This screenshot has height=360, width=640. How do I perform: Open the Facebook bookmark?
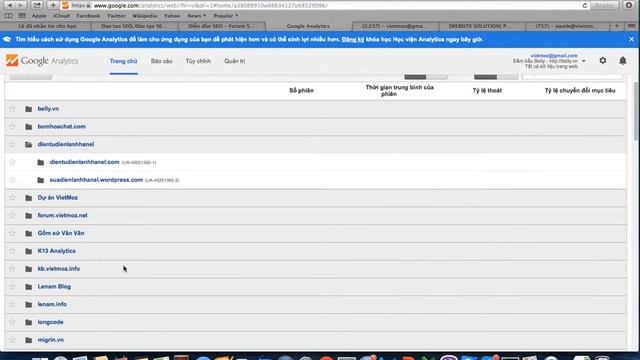[x=88, y=16]
